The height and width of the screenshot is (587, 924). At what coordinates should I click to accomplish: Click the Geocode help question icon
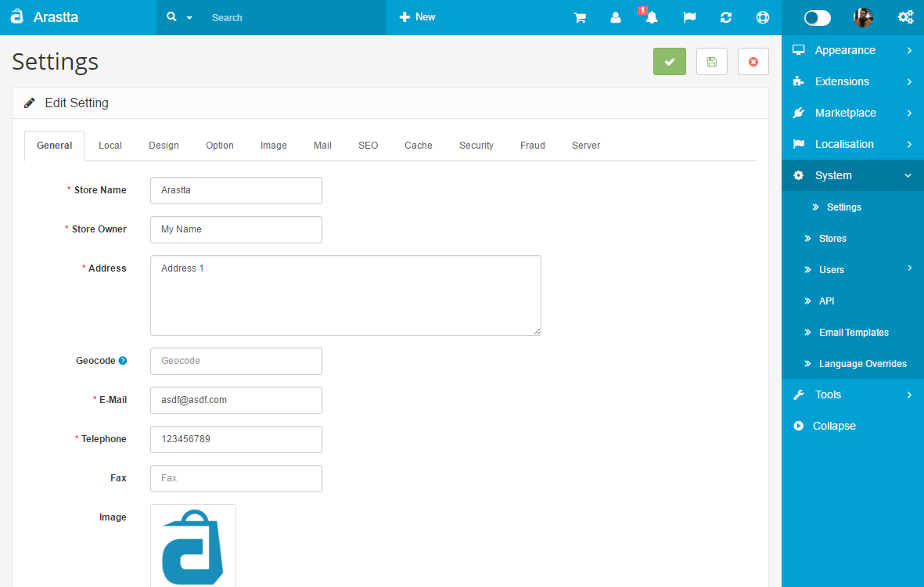tap(123, 361)
